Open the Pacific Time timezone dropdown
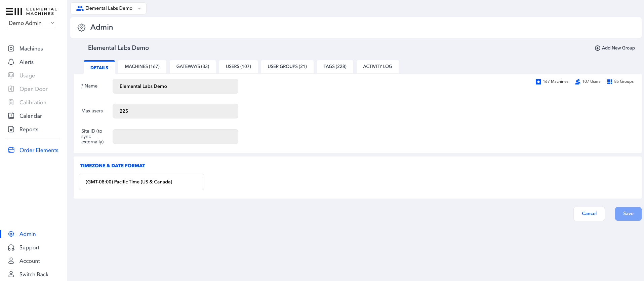This screenshot has width=644, height=281. click(142, 182)
